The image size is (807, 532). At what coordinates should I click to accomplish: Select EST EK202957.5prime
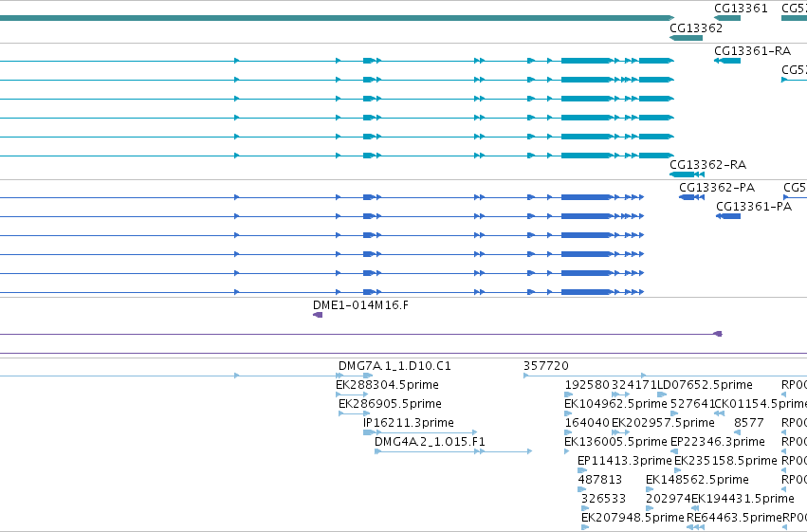pos(663,422)
